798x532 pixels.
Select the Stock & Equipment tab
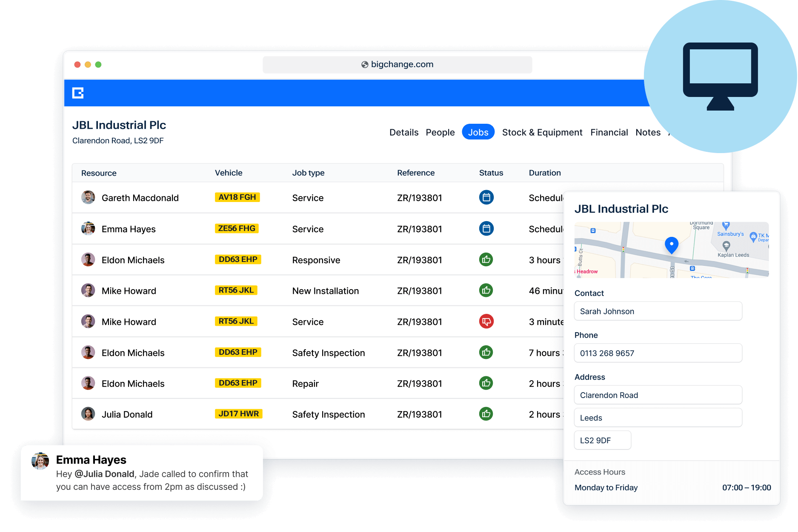[542, 132]
